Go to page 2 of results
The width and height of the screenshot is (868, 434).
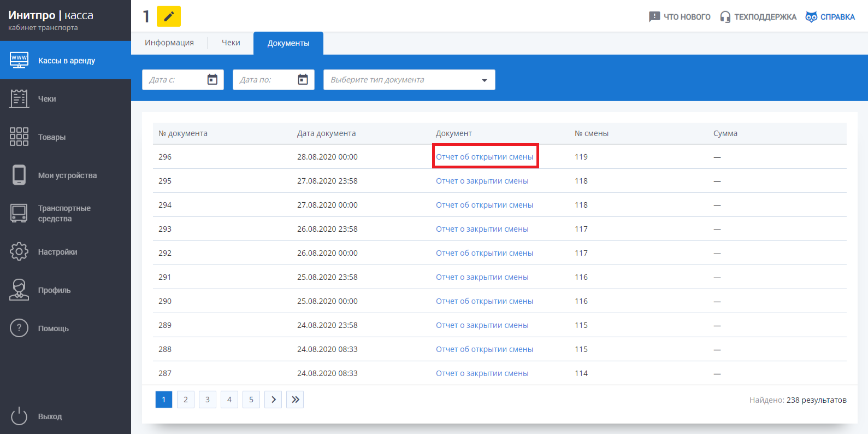[186, 400]
